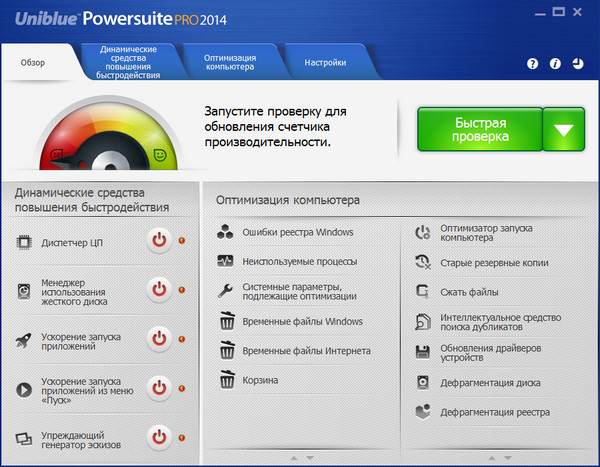This screenshot has height=467, width=600.
Task: Toggle Диспетчер ЦП power button
Action: pos(159,240)
